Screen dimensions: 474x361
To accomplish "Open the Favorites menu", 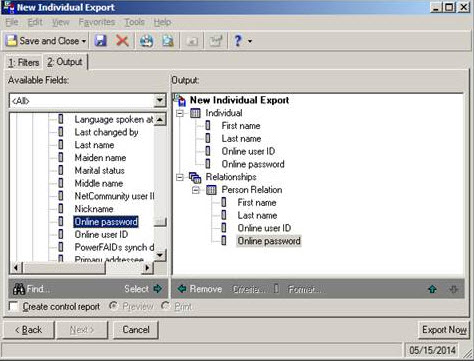I will [97, 22].
